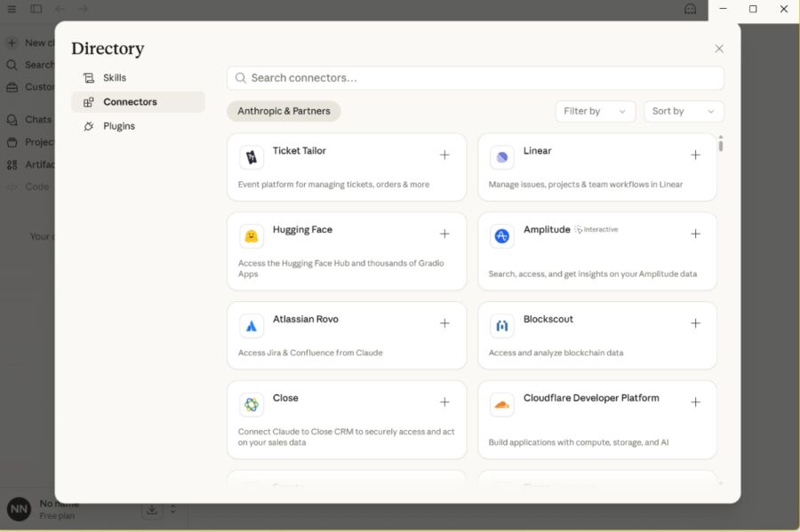Click the Search connectors input field
Image resolution: width=800 pixels, height=532 pixels.
(475, 78)
